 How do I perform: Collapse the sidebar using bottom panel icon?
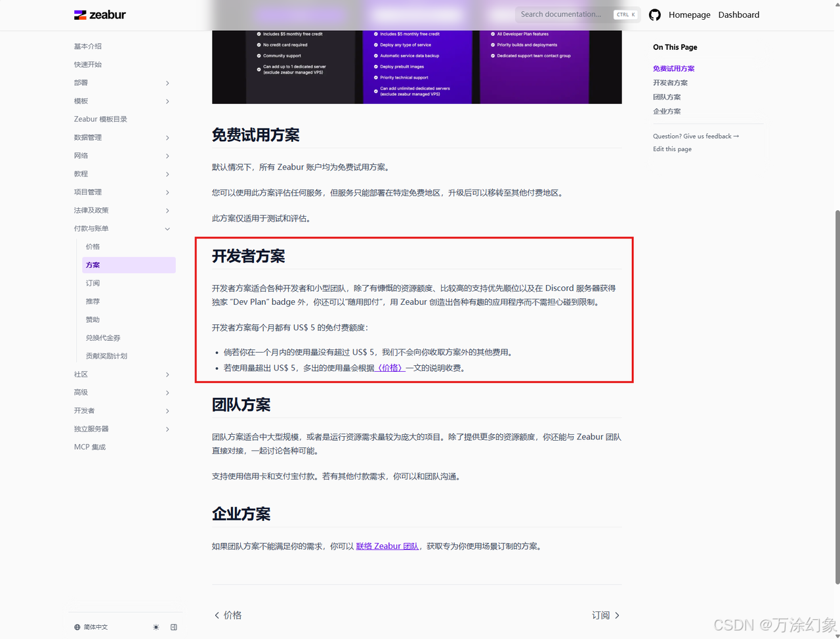tap(174, 627)
